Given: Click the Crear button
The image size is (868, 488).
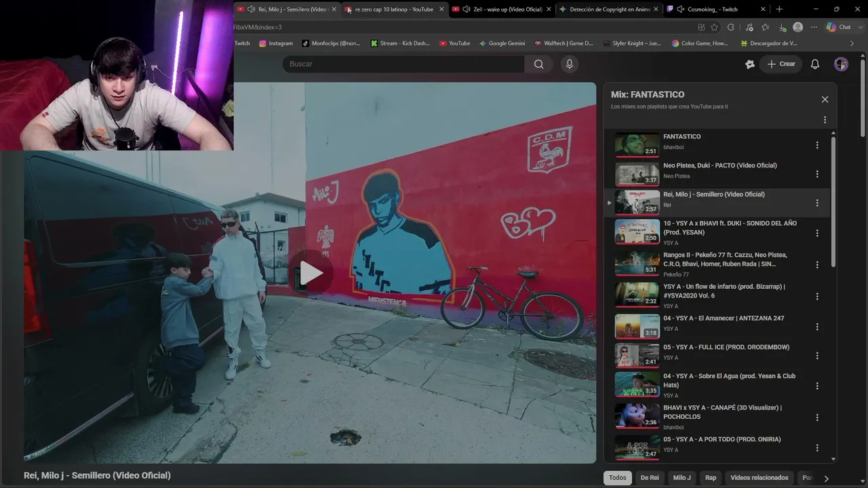Looking at the screenshot, I should coord(781,64).
